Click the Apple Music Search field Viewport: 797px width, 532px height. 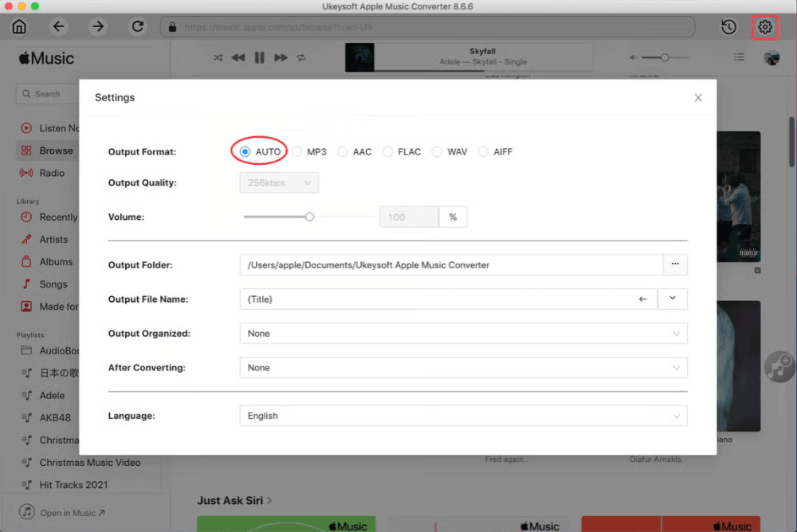(x=48, y=94)
